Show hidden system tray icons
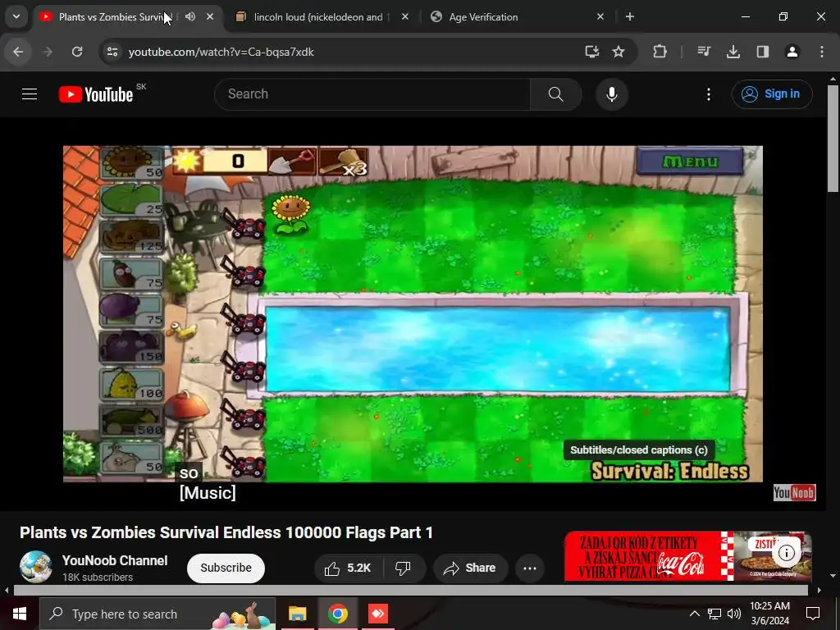Image resolution: width=840 pixels, height=630 pixels. [x=694, y=614]
